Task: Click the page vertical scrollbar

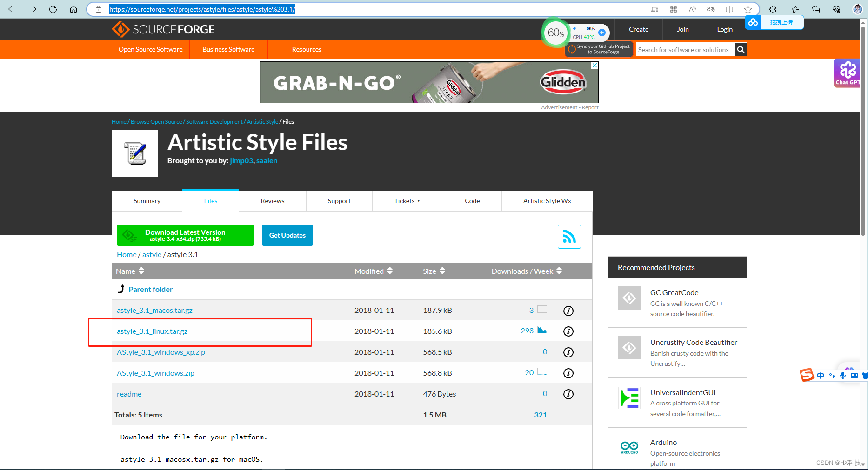Action: point(863,130)
